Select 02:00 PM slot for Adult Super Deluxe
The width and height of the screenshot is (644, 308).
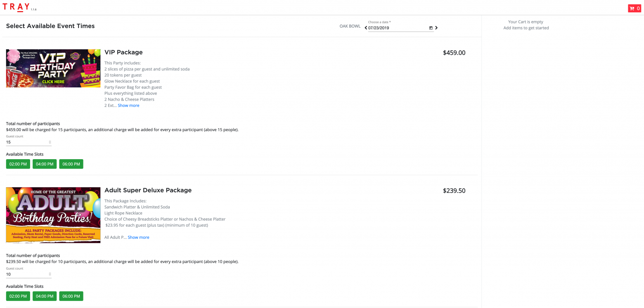pos(18,296)
